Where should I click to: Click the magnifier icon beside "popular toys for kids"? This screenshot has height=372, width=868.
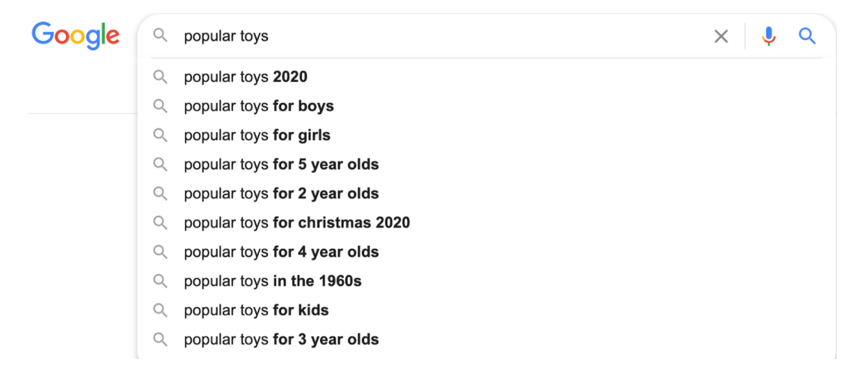160,310
